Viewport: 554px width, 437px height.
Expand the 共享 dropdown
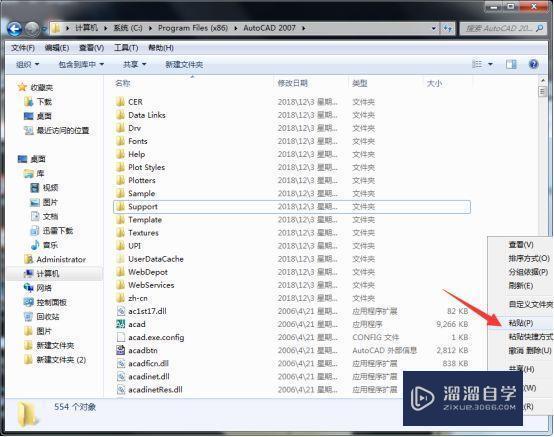click(134, 65)
